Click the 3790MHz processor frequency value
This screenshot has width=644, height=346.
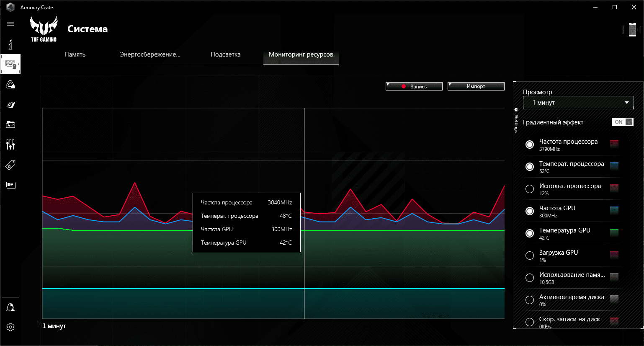549,149
